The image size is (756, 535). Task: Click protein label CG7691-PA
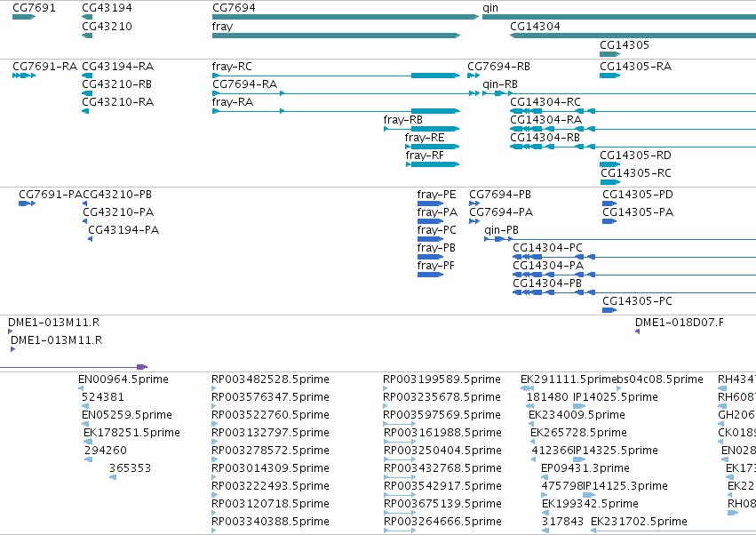point(50,195)
